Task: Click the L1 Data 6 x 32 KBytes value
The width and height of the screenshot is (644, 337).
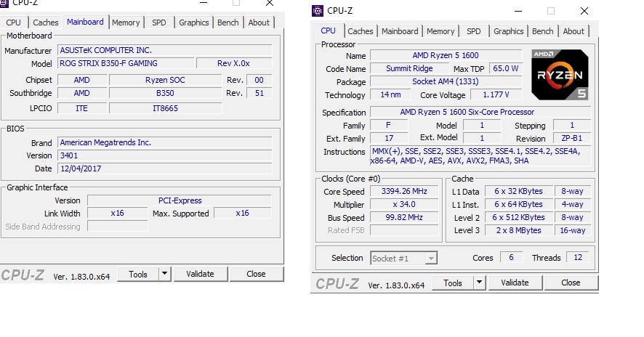Action: pyautogui.click(x=518, y=191)
